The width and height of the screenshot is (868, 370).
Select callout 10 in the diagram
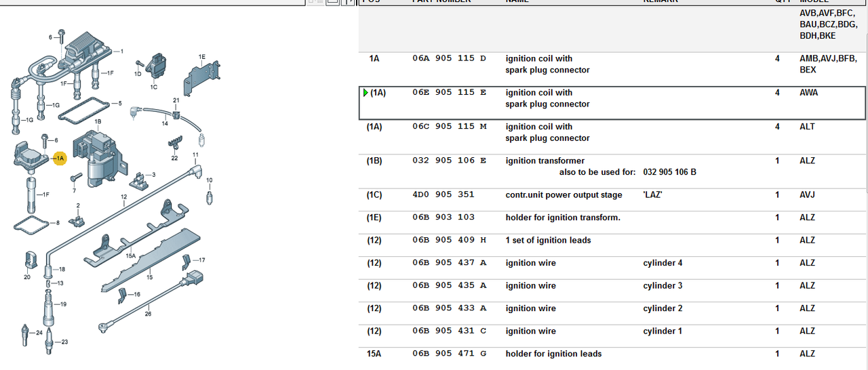tap(210, 180)
